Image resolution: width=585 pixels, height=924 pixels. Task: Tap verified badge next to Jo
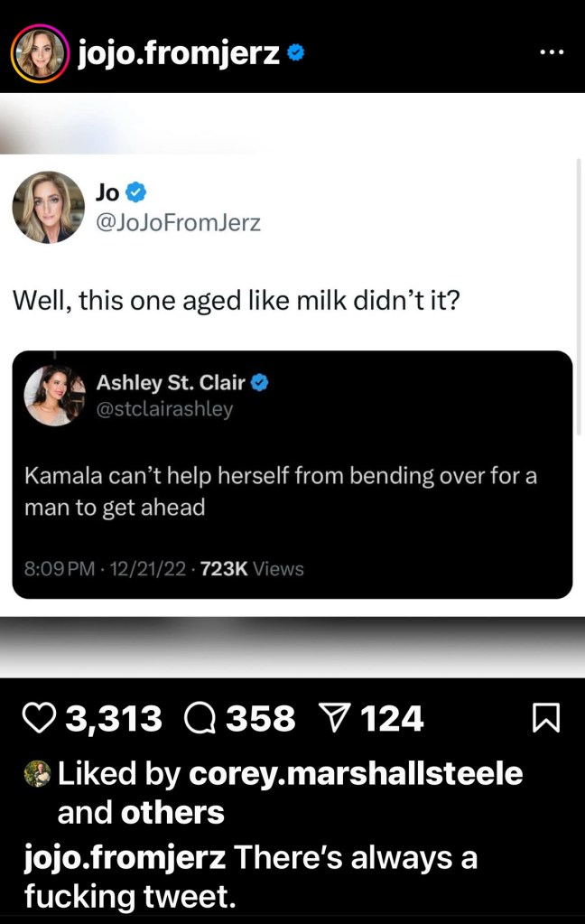pyautogui.click(x=136, y=191)
